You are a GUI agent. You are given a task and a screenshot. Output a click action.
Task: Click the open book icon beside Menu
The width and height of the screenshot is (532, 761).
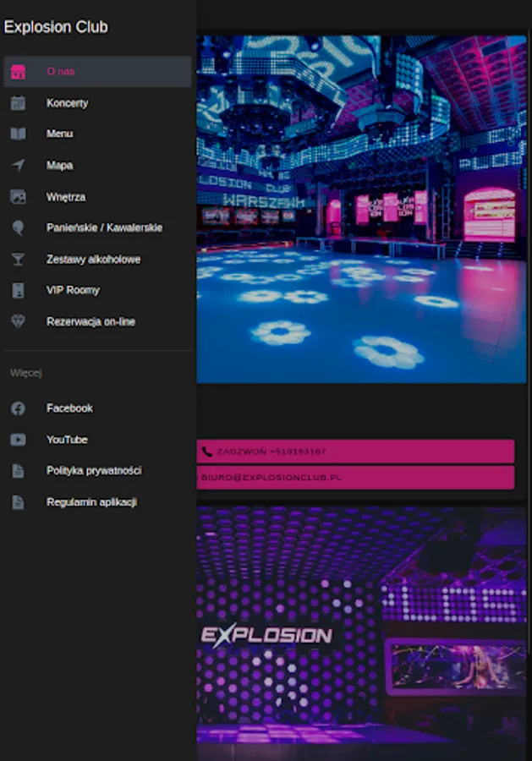pyautogui.click(x=18, y=134)
